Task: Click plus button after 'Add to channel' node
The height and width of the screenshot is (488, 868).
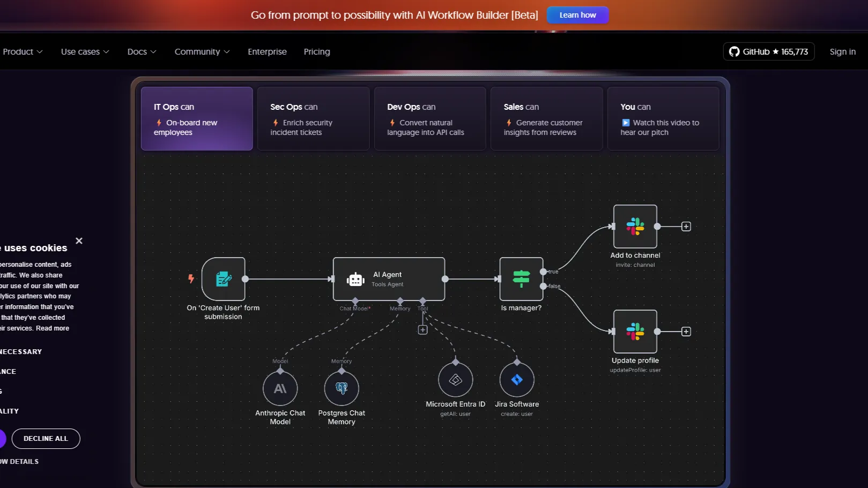Action: (x=686, y=227)
